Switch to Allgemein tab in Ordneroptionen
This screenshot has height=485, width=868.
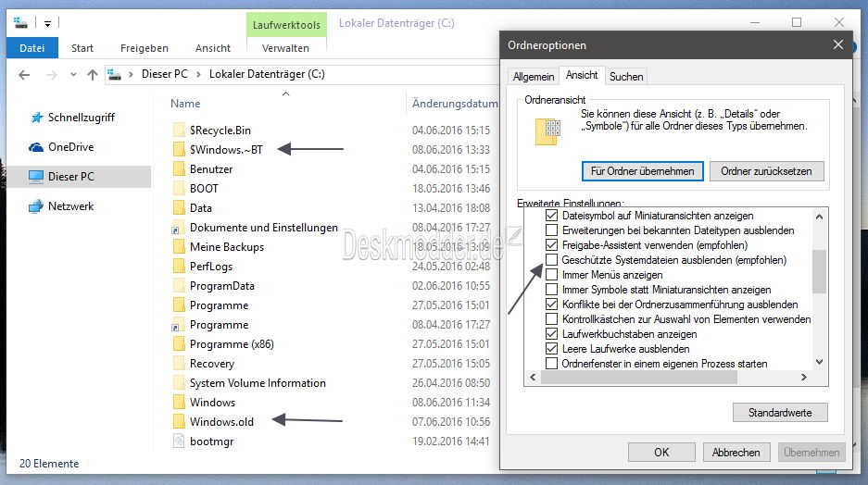(x=533, y=77)
